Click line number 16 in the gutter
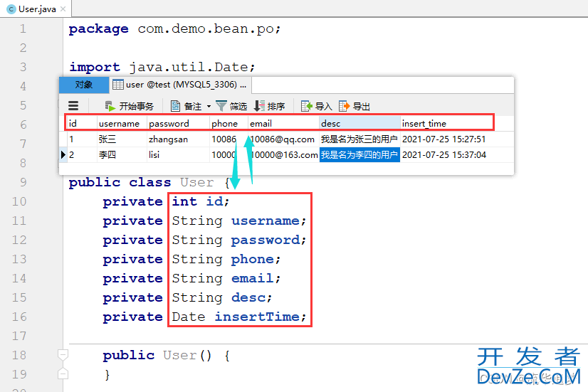Image resolution: width=588 pixels, height=392 pixels. (19, 317)
